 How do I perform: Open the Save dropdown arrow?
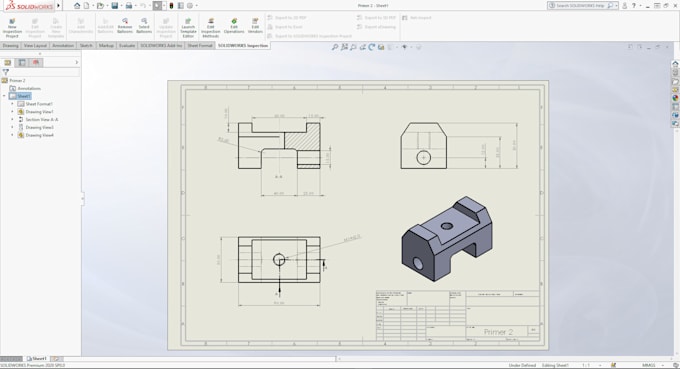click(x=121, y=6)
